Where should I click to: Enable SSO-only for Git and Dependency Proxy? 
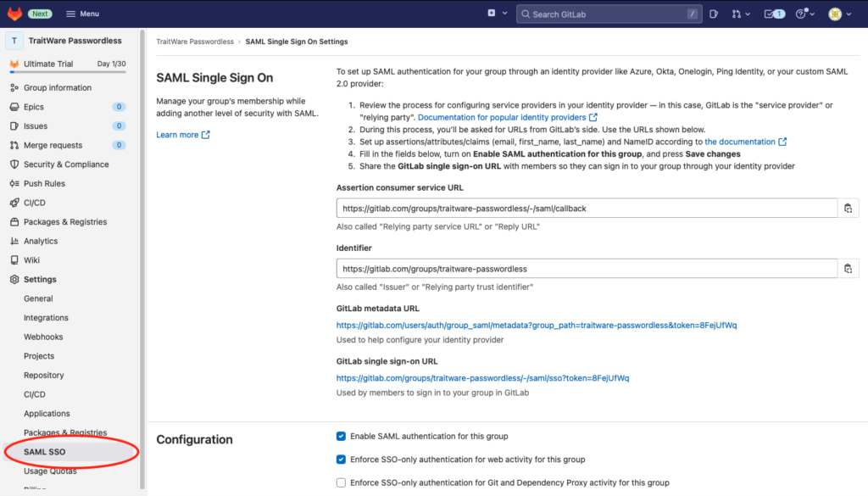(x=341, y=482)
